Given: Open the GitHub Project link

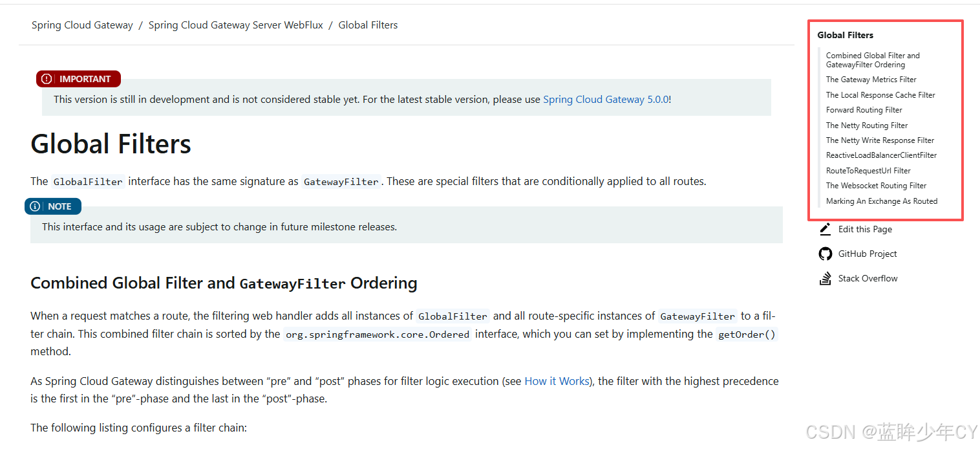Looking at the screenshot, I should (868, 254).
